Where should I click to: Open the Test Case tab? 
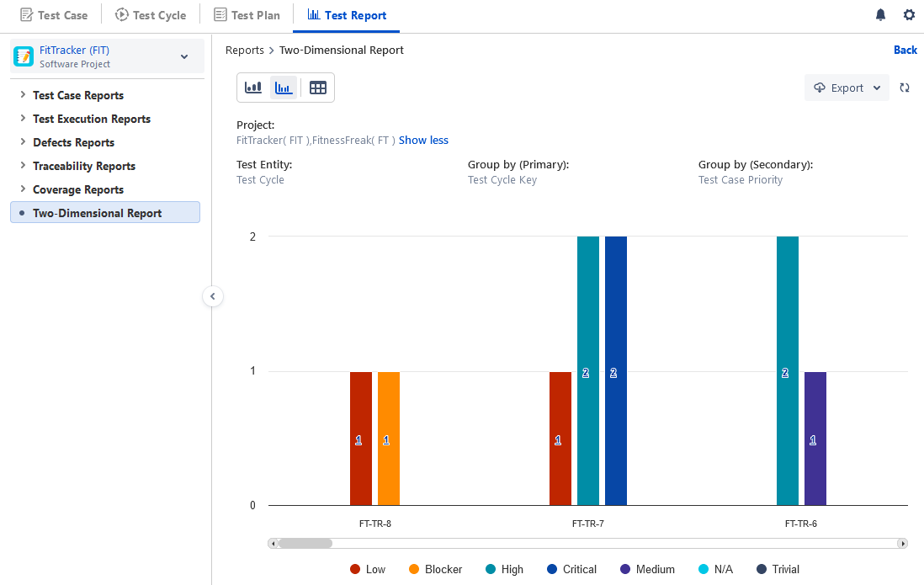point(54,15)
